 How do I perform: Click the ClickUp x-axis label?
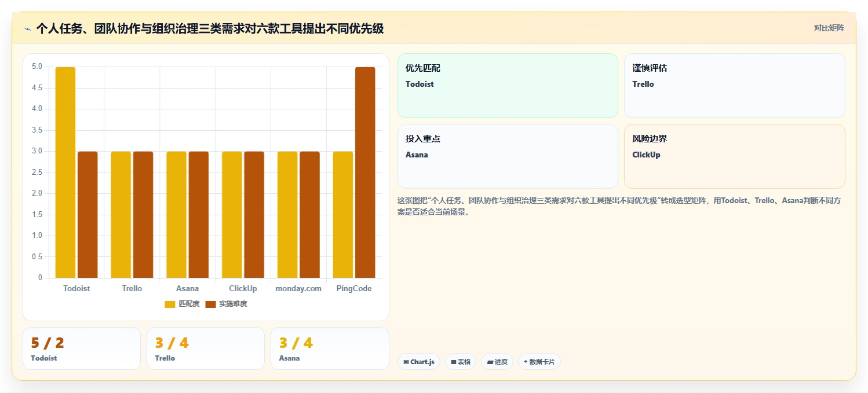pyautogui.click(x=243, y=288)
